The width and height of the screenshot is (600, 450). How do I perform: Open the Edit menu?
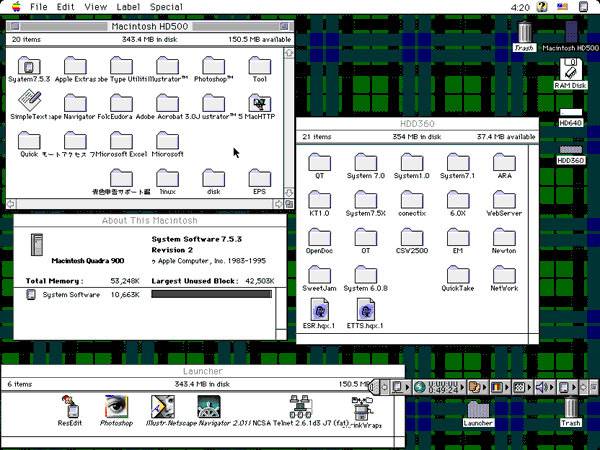(x=65, y=7)
